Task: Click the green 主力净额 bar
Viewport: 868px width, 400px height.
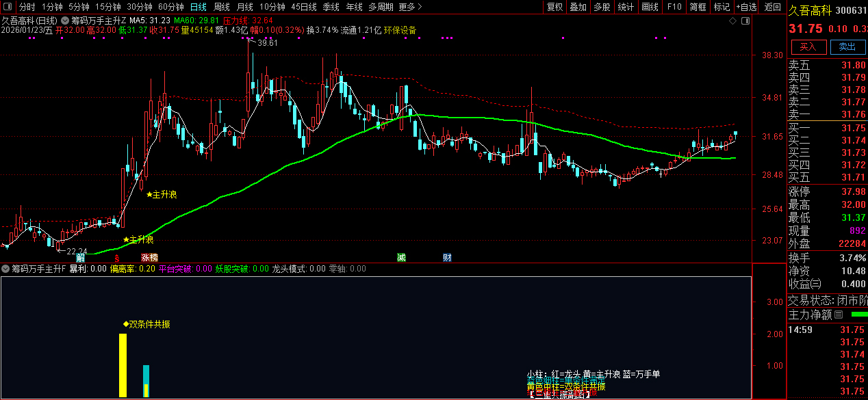Action: coord(859,315)
